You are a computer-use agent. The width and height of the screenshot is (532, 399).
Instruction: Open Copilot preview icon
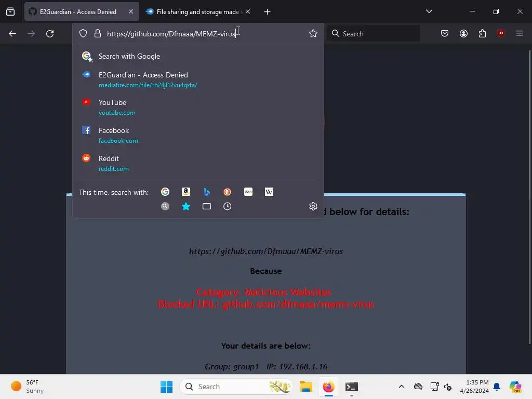click(515, 387)
